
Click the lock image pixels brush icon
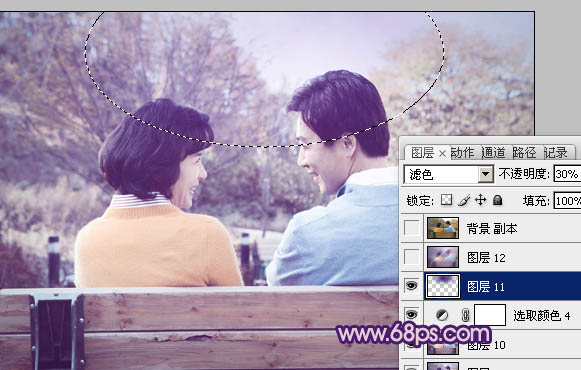coord(464,200)
